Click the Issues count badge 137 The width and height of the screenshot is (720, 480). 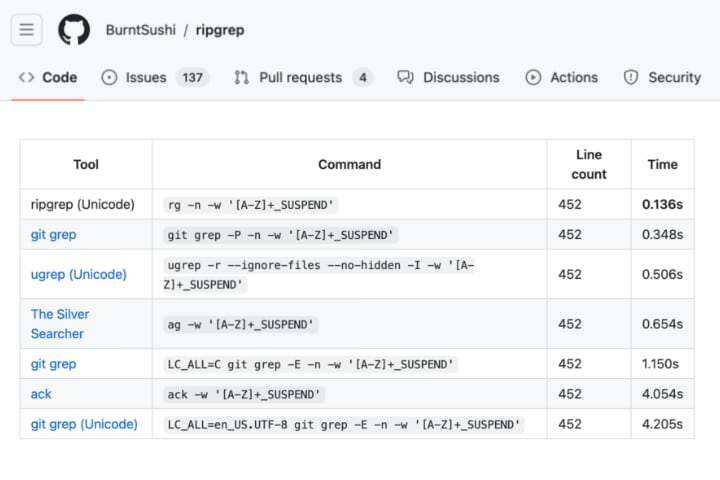(x=192, y=77)
